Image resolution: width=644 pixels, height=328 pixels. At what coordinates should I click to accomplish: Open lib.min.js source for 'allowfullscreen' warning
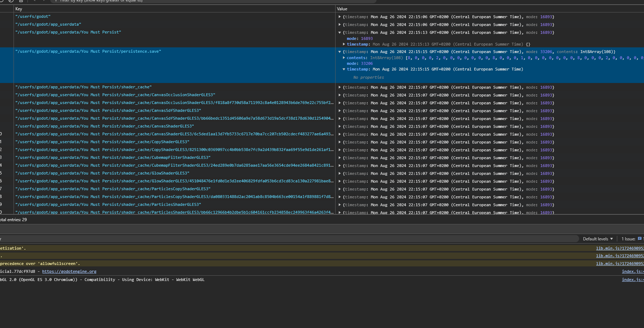pyautogui.click(x=620, y=264)
